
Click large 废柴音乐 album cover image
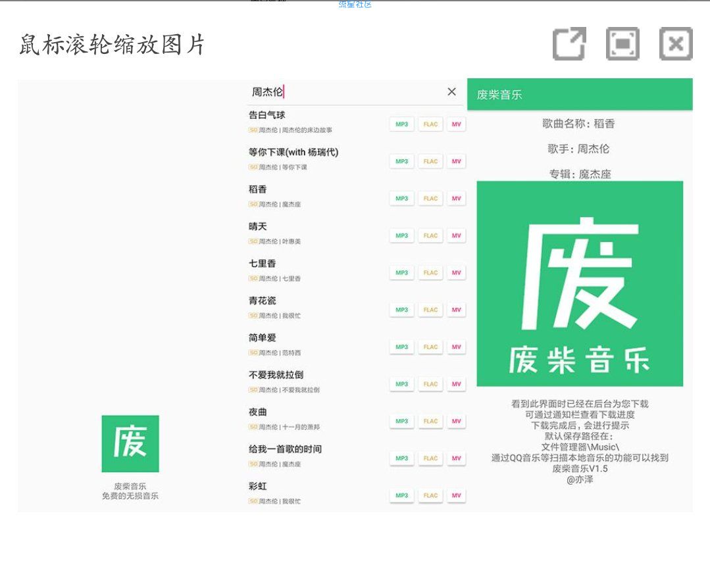tap(580, 284)
